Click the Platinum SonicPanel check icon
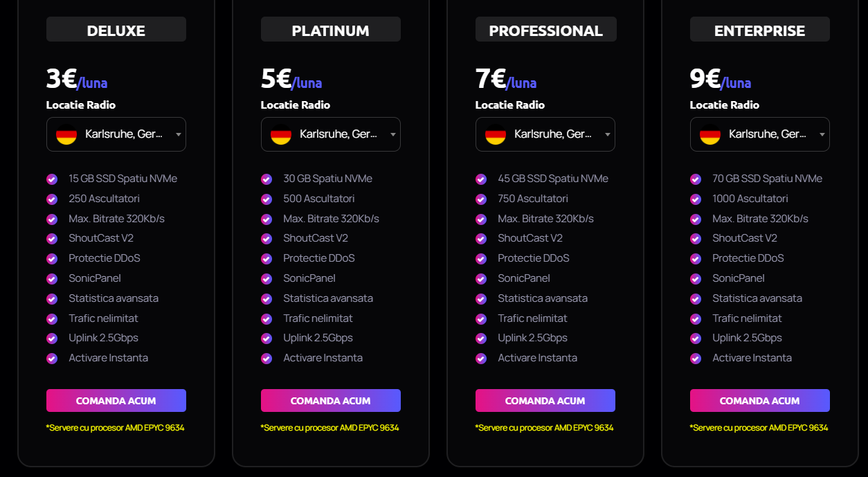This screenshot has width=868, height=477. (266, 279)
